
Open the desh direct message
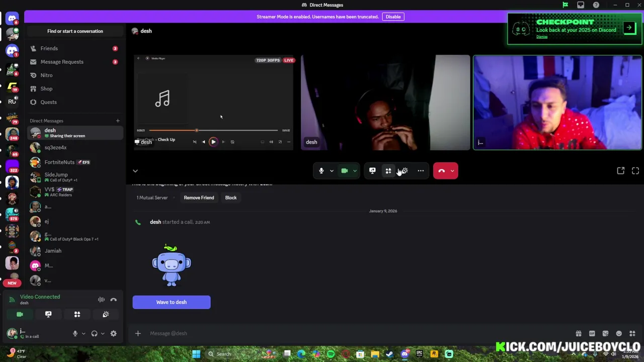[x=75, y=133]
